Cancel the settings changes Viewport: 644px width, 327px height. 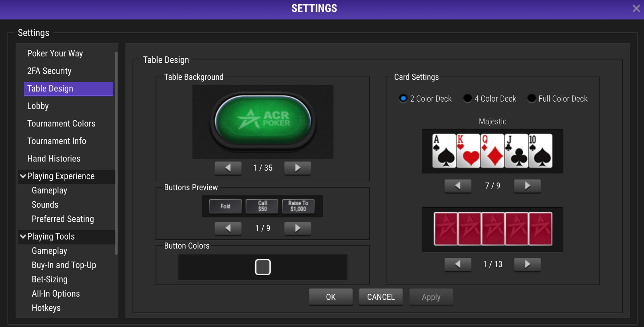tap(380, 297)
